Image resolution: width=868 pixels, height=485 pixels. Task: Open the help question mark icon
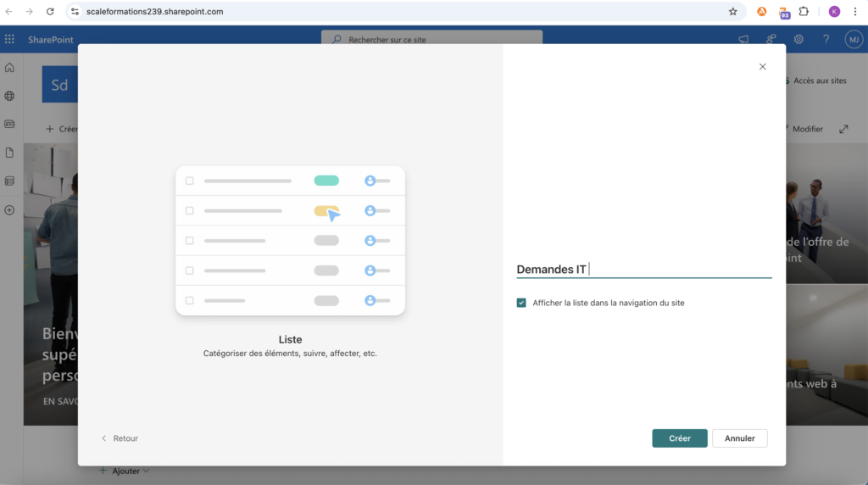pyautogui.click(x=826, y=39)
